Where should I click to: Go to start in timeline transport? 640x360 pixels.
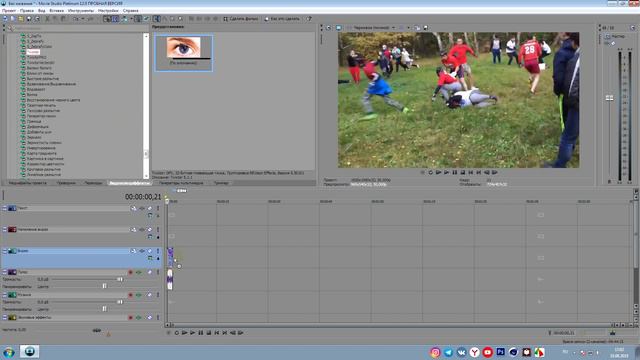pos(217,333)
